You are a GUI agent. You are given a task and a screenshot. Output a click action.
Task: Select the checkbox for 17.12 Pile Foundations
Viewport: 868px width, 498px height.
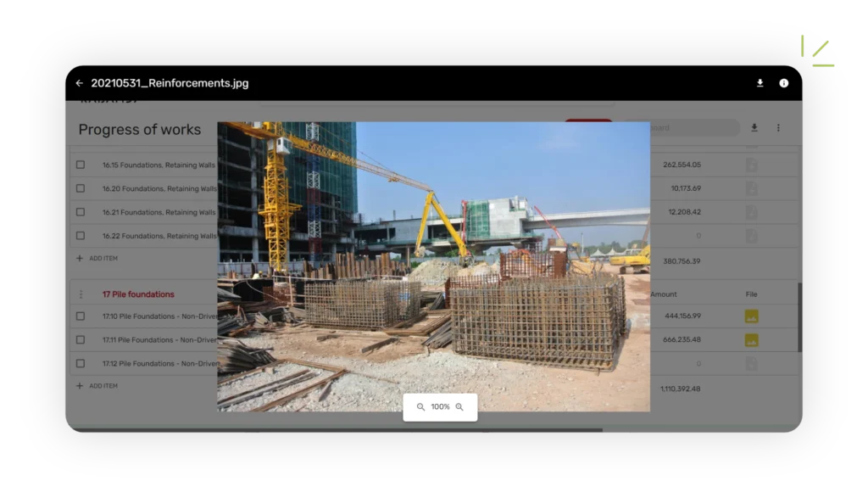(x=81, y=363)
